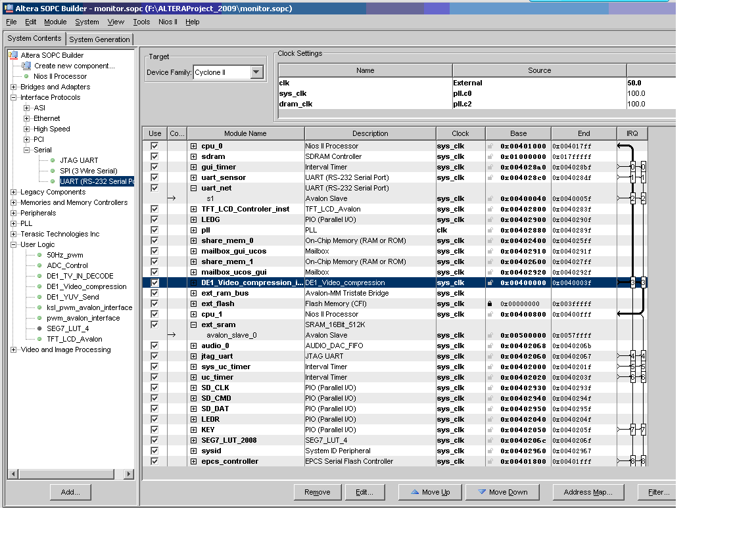
Task: Click the IRQ number 7 box for KEY
Action: pos(632,430)
